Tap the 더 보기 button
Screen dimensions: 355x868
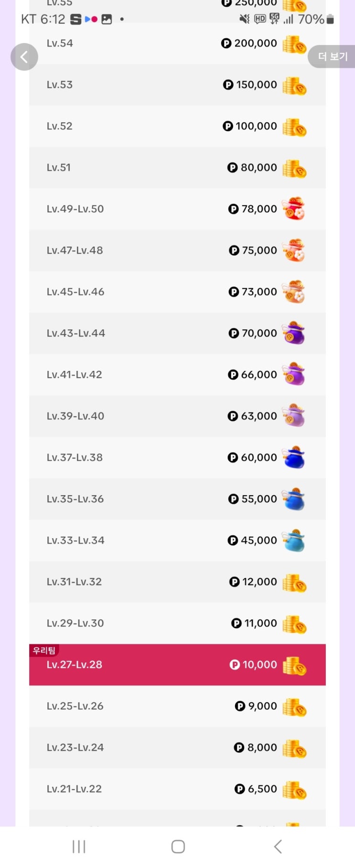[333, 56]
